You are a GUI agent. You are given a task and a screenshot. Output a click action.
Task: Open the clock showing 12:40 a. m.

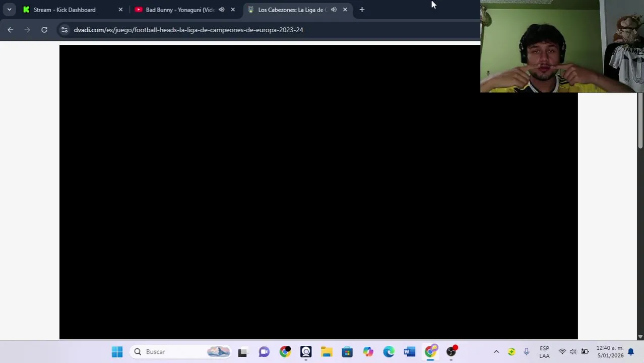610,352
